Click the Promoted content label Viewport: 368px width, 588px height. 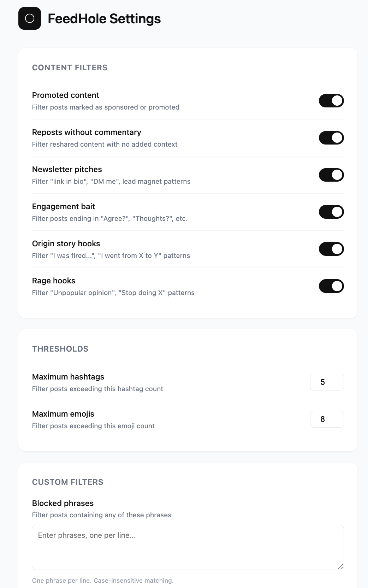click(65, 95)
